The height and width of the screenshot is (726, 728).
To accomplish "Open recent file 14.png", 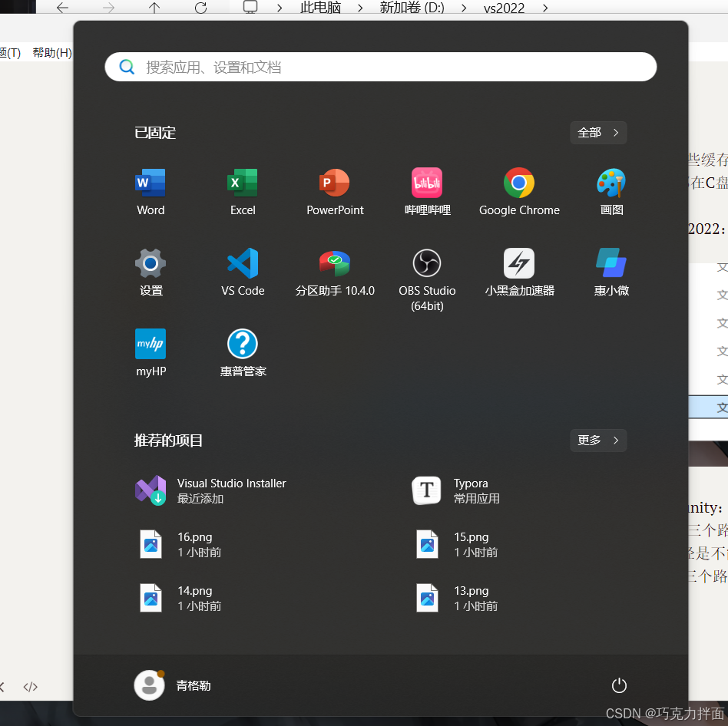I will tap(180, 598).
